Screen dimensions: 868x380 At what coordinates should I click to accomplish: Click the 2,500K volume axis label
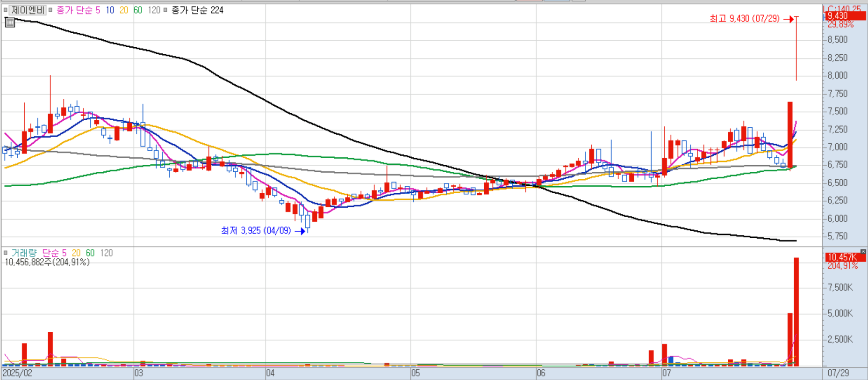click(x=840, y=339)
